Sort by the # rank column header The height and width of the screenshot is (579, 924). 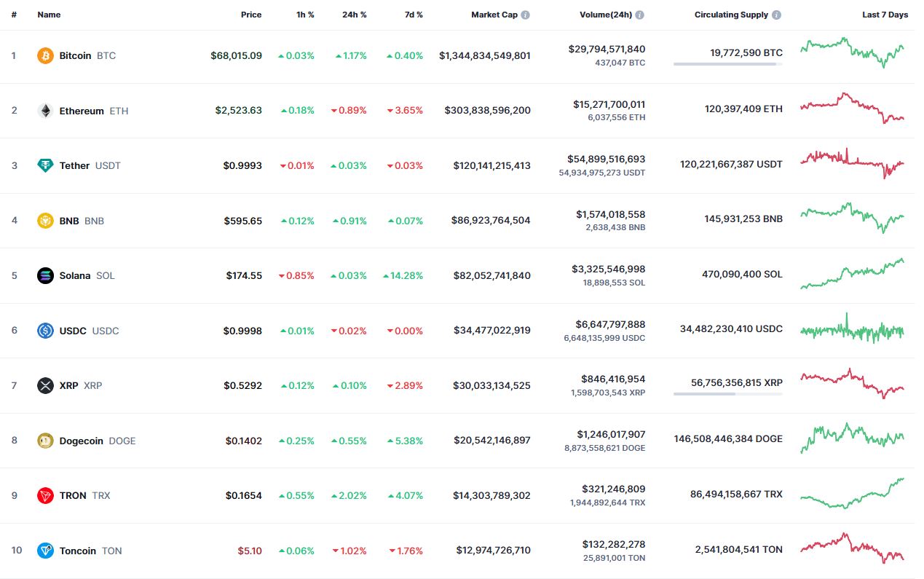point(14,15)
